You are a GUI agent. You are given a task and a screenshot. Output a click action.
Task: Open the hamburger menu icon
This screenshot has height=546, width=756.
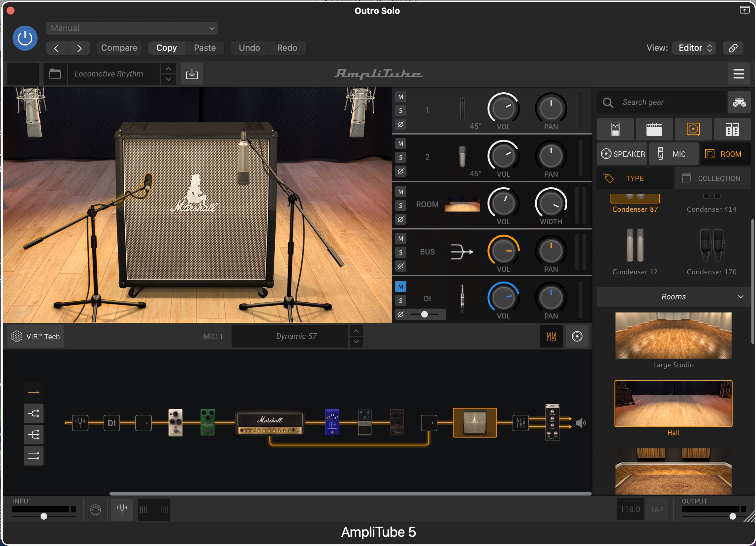pos(738,74)
